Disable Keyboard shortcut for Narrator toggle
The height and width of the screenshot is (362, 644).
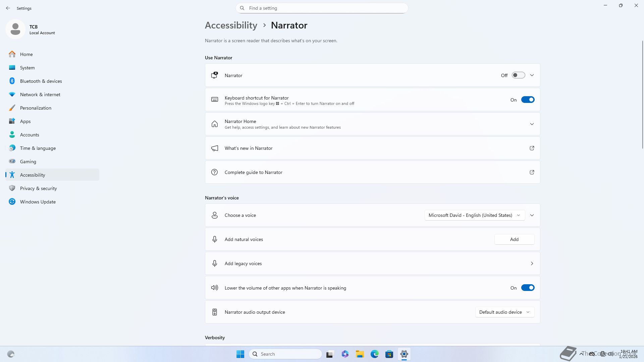coord(527,100)
